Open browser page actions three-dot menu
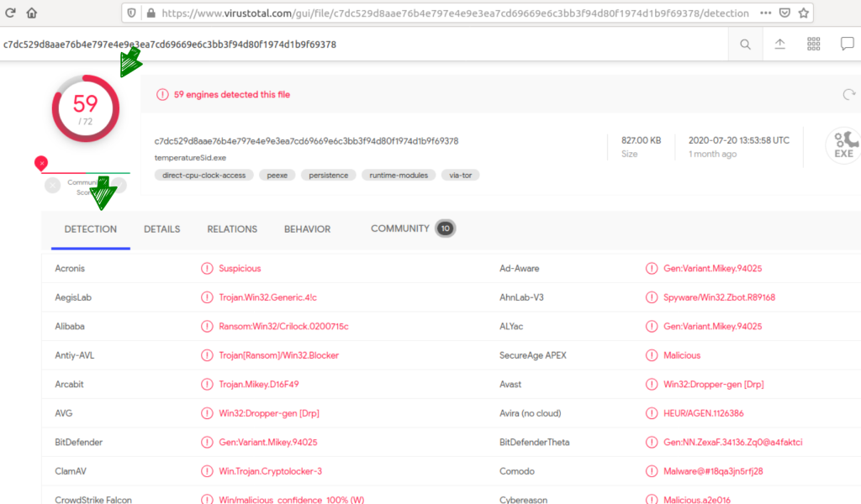This screenshot has height=504, width=861. click(x=764, y=13)
